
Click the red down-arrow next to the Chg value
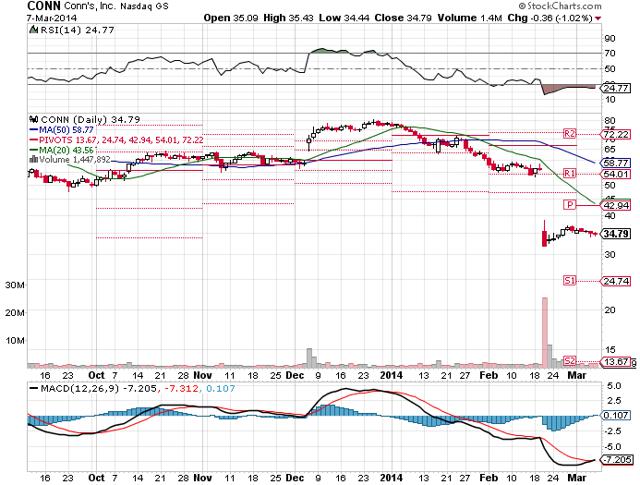point(598,18)
